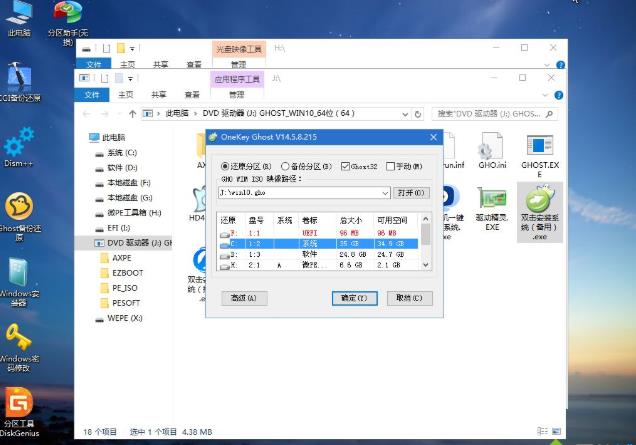Image resolution: width=636 pixels, height=445 pixels.
Task: Open the 文件 (File) menu in front Explorer
Action: click(x=92, y=95)
